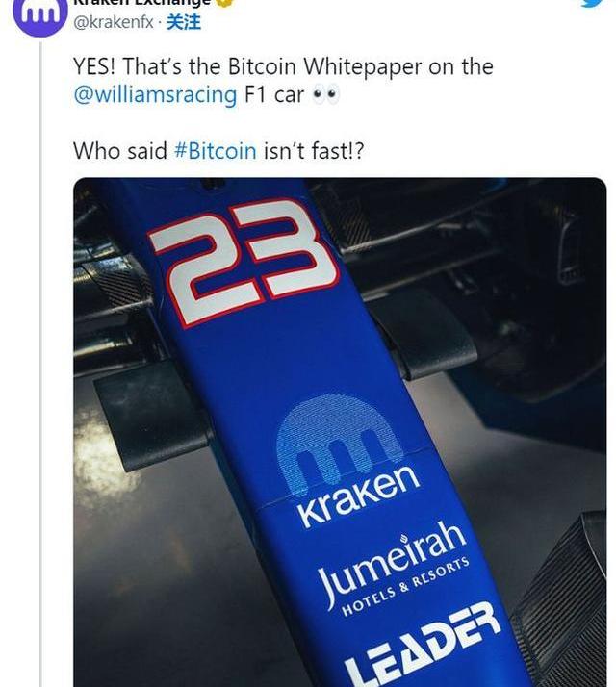Open the @williamsracing mention

point(155,95)
